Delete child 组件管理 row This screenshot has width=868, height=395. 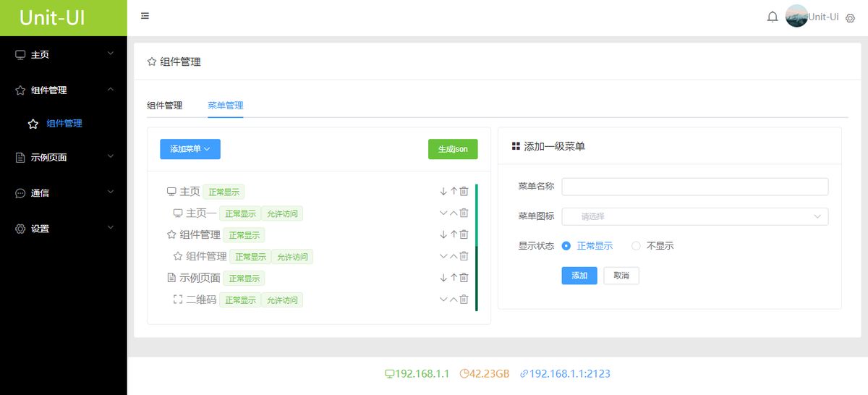pos(464,256)
